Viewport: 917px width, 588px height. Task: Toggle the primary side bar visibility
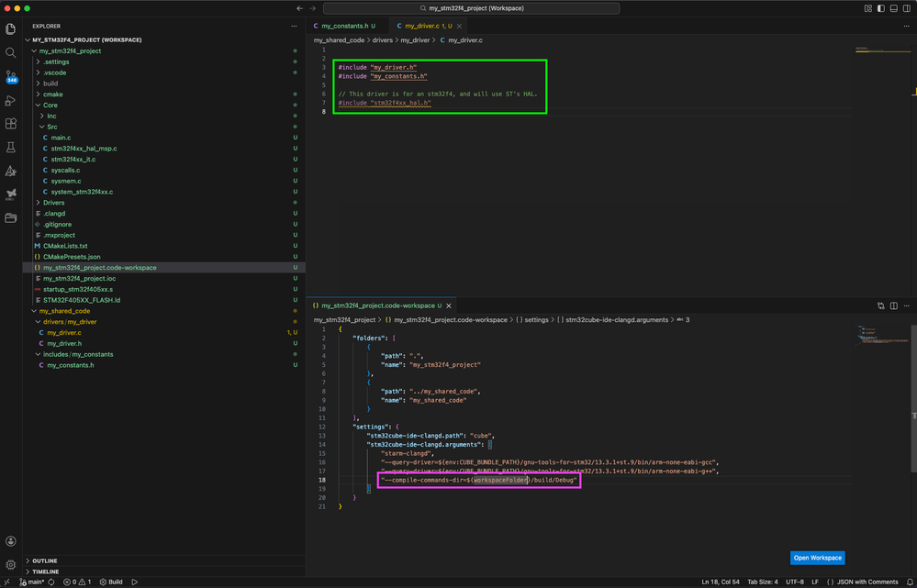pyautogui.click(x=880, y=8)
